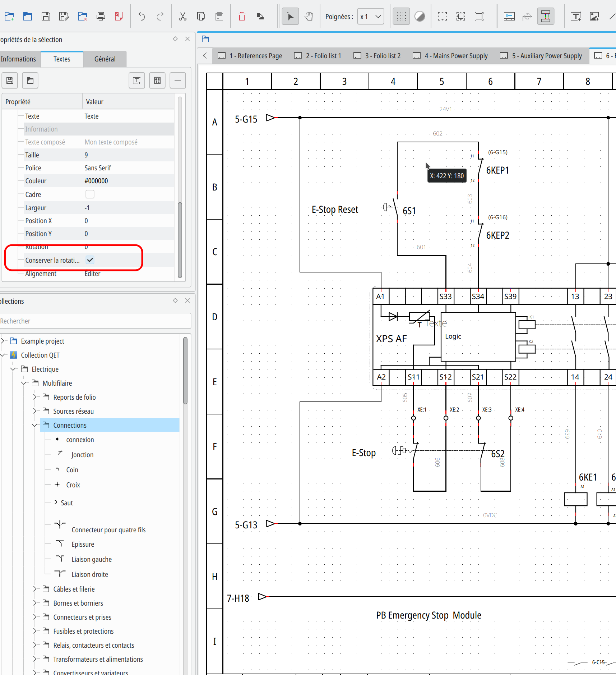Screen dimensions: 616x675
Task: Select the Jonction element
Action: point(82,455)
